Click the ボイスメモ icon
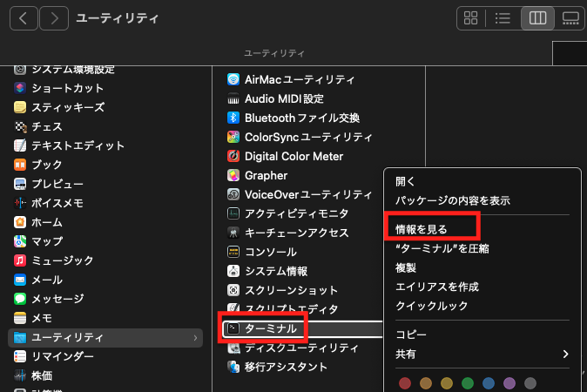 pyautogui.click(x=20, y=203)
